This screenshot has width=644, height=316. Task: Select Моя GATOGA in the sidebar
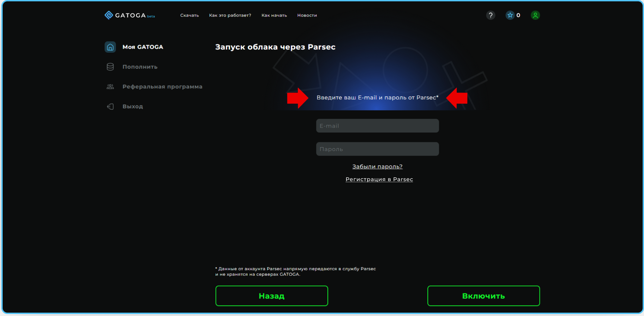pyautogui.click(x=143, y=47)
